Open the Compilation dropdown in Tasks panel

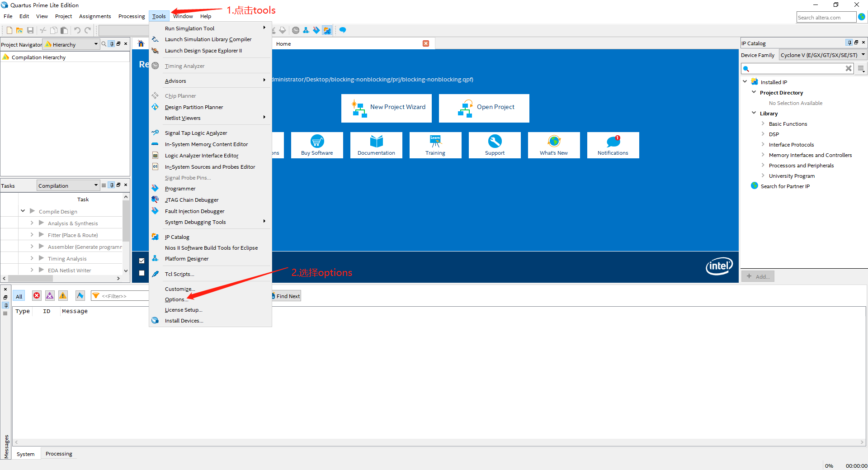click(x=68, y=185)
